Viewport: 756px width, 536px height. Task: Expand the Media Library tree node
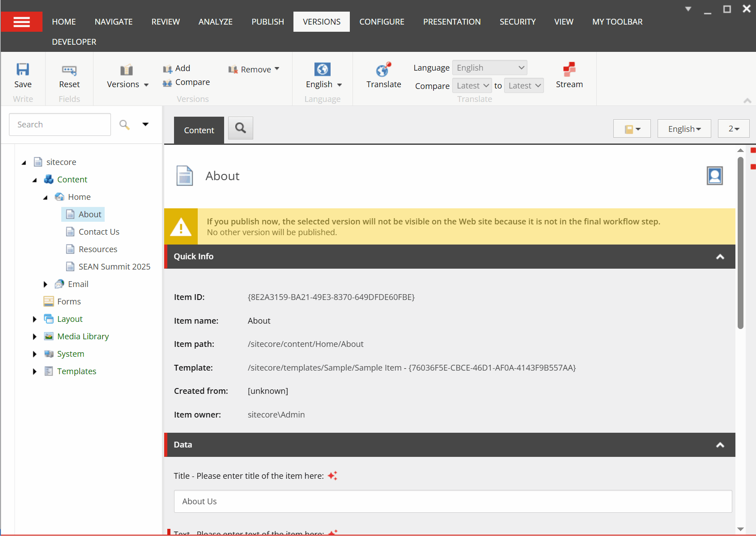(x=34, y=337)
